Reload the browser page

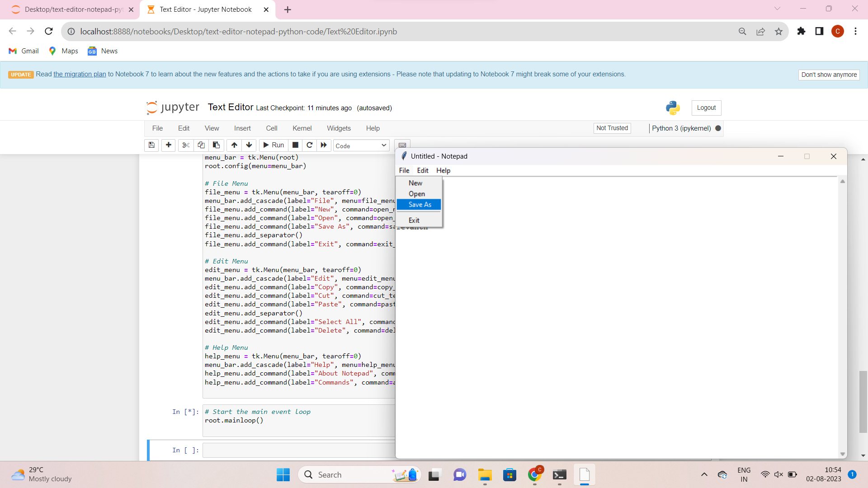tap(49, 31)
